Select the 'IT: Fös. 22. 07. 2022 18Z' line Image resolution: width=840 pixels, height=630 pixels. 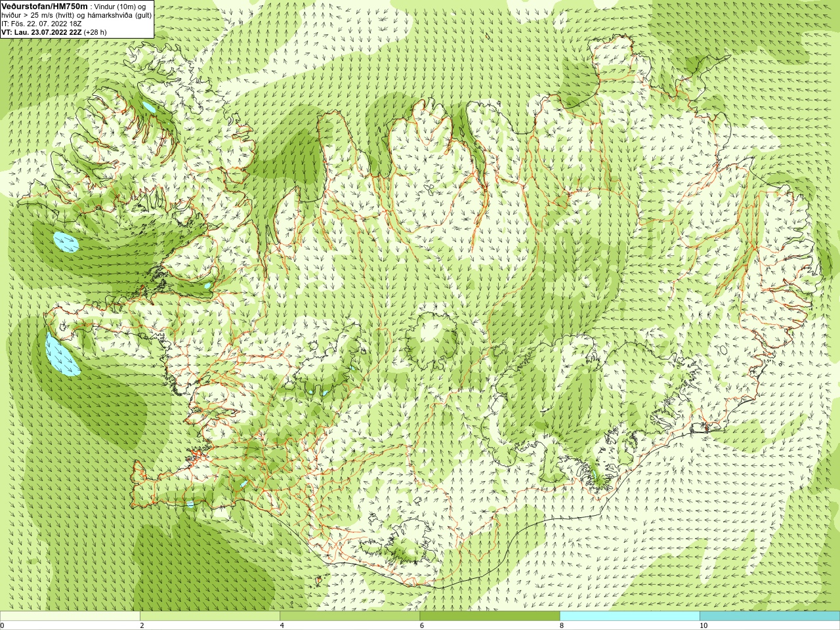pyautogui.click(x=41, y=24)
